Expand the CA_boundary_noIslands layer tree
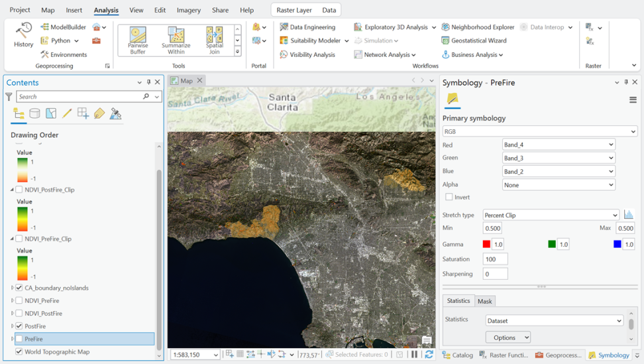 pos(13,288)
